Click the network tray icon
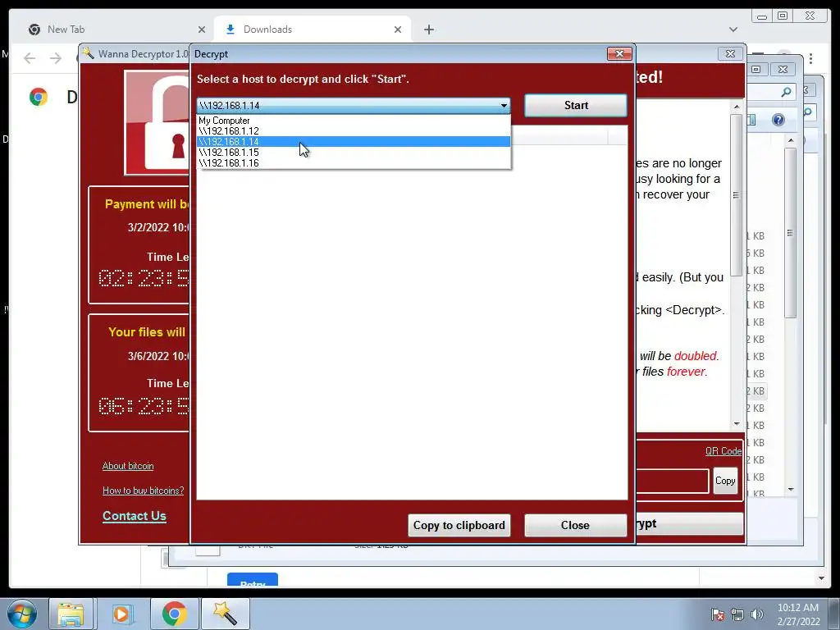Screen dimensions: 840x630 [737, 614]
